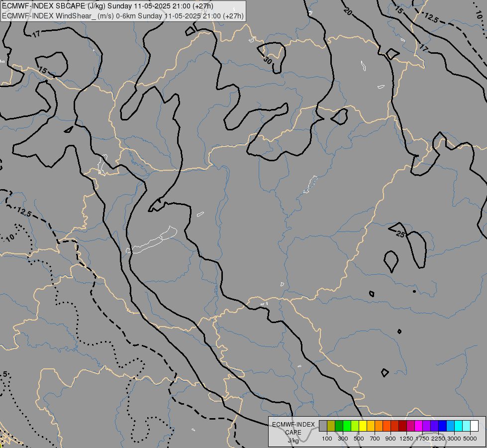This screenshot has width=487, height=448.
Task: Select the bright green legend swatch
Action: coord(347,426)
